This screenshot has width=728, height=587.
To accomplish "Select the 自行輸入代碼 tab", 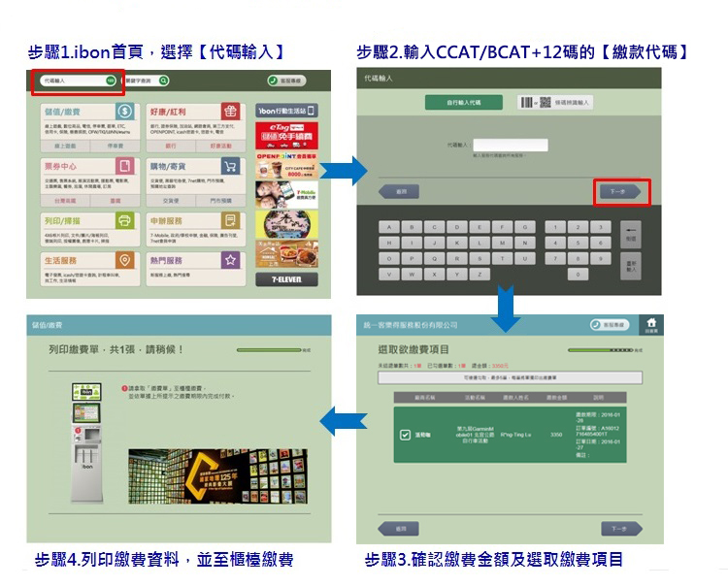I will [463, 102].
